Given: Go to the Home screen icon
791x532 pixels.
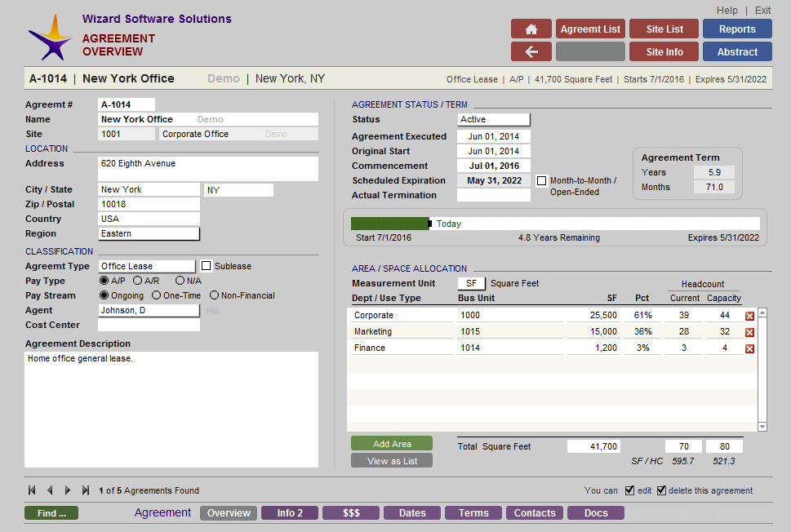Looking at the screenshot, I should pos(531,29).
